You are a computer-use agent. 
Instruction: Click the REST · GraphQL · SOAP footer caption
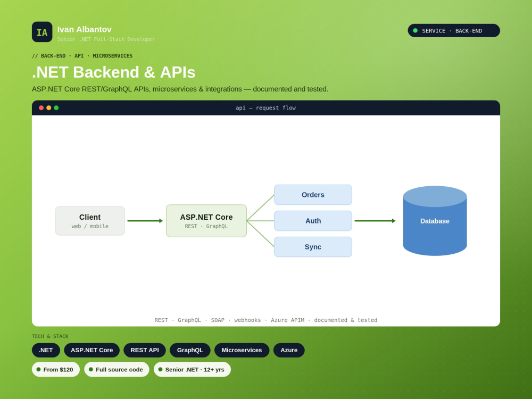265,320
